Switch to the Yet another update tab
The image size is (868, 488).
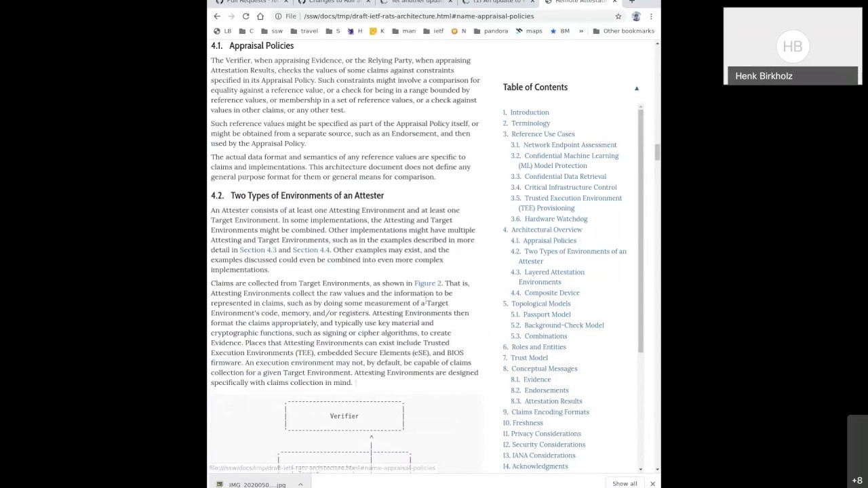click(x=414, y=2)
